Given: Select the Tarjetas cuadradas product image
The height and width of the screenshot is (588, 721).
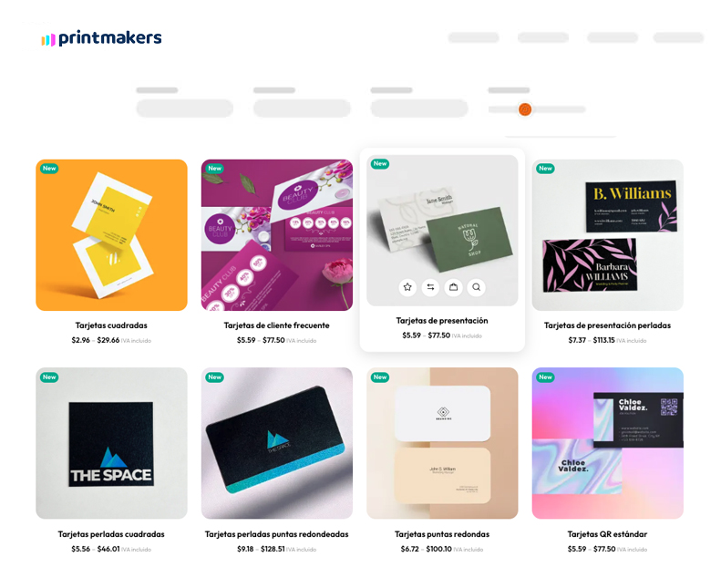Looking at the screenshot, I should pyautogui.click(x=112, y=235).
